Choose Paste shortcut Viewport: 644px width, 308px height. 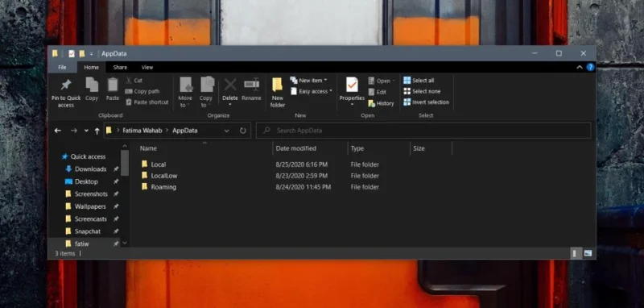[x=147, y=102]
